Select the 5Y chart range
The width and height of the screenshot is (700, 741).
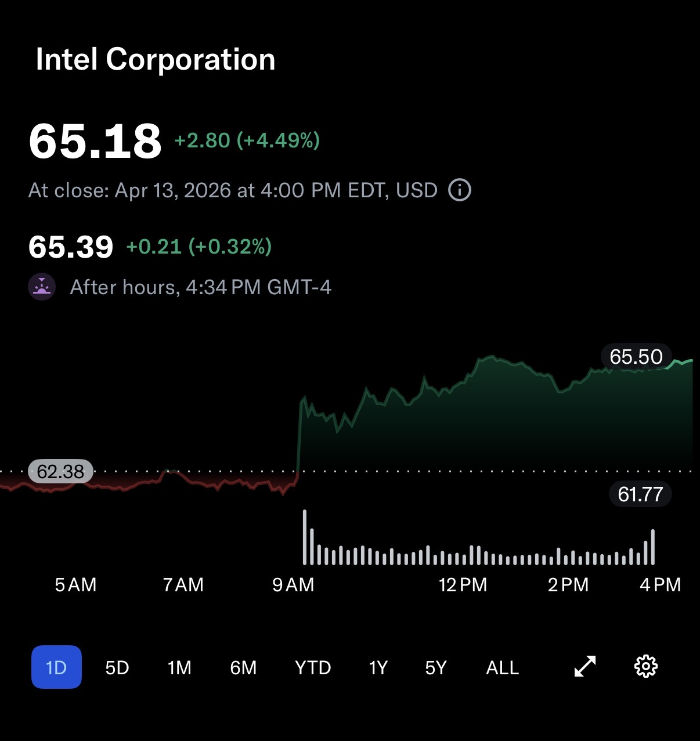(436, 667)
